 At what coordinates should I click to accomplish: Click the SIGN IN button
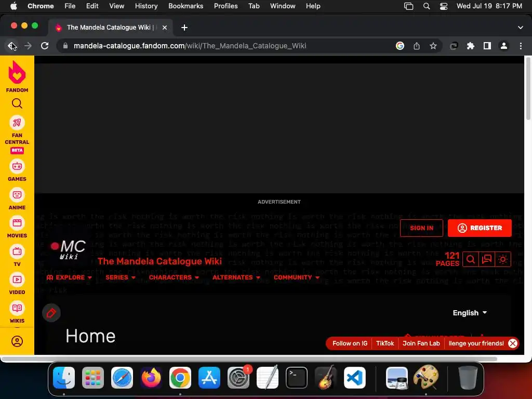tap(421, 228)
